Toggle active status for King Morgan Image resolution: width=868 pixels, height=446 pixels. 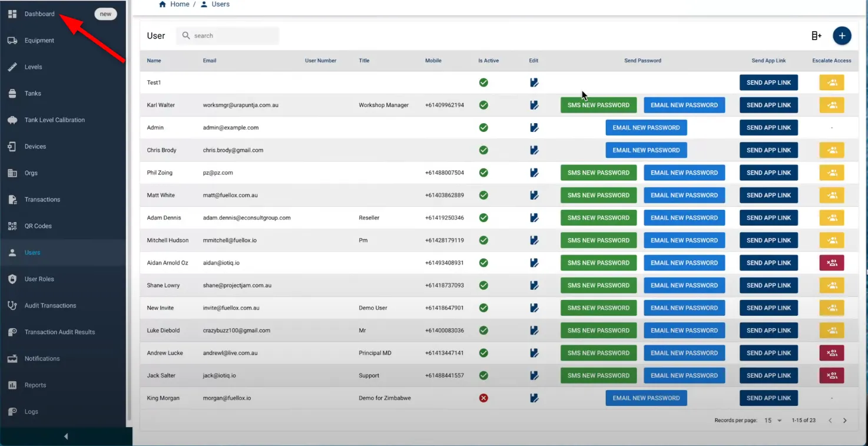coord(483,398)
